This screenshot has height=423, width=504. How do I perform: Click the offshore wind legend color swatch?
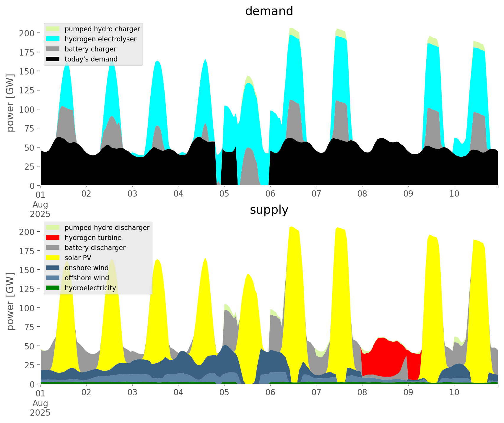(53, 278)
